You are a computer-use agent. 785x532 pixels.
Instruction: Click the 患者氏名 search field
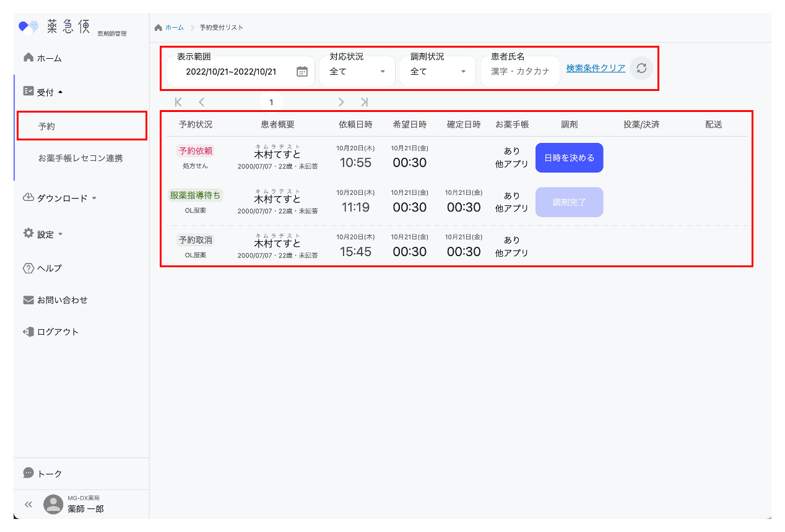coord(520,71)
